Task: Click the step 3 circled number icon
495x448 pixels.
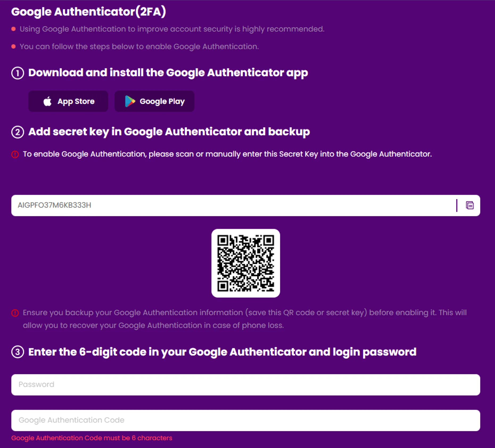Action: (18, 352)
